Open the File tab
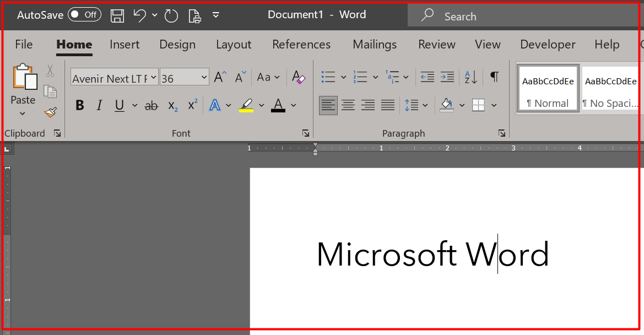The width and height of the screenshot is (644, 335). click(x=24, y=44)
